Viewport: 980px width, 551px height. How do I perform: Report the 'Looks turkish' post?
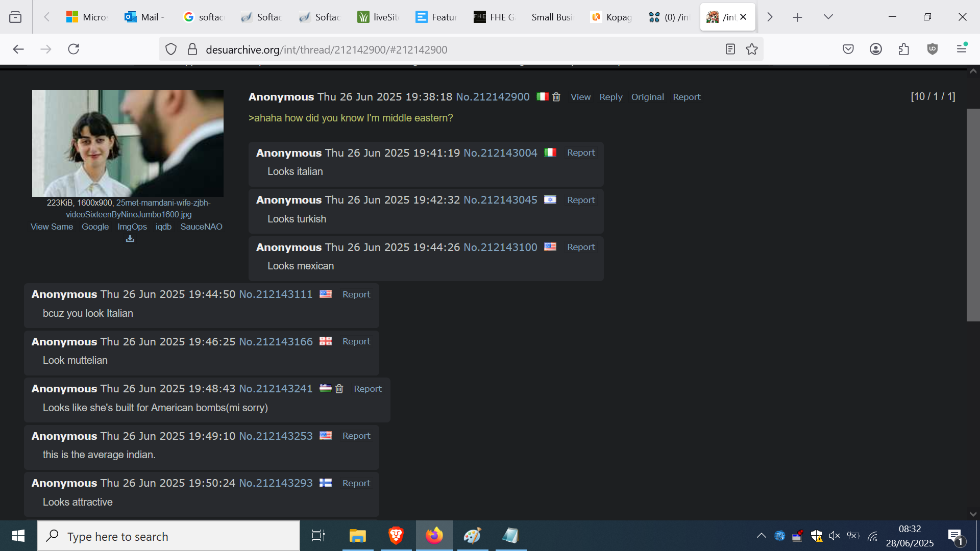tap(581, 200)
